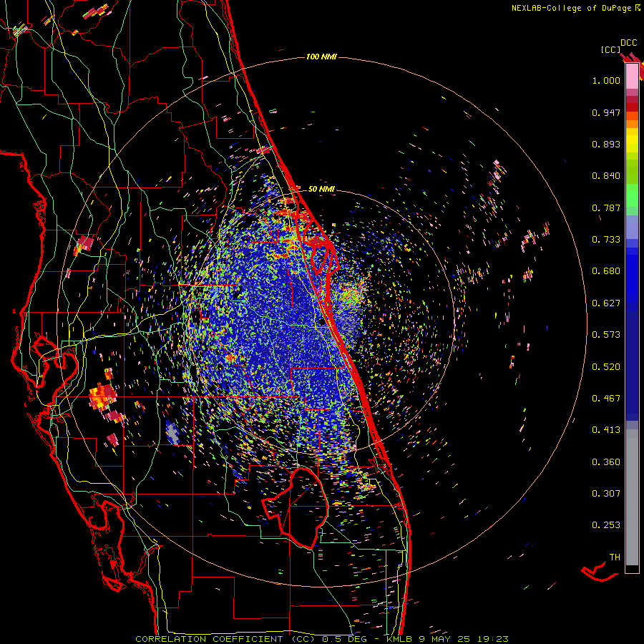Click the 0.253 scale value
The image size is (644, 644).
pyautogui.click(x=606, y=525)
